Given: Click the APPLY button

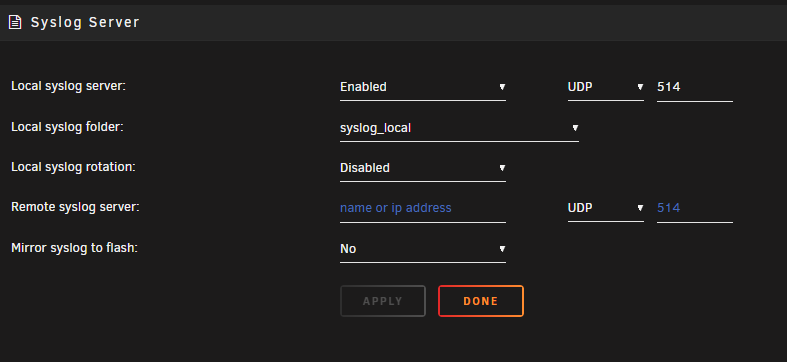Looking at the screenshot, I should 382,301.
